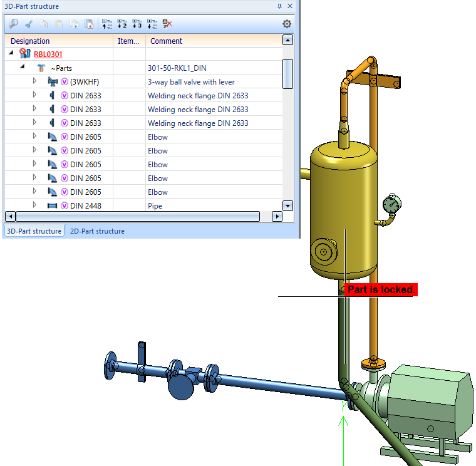Viewport: 476px width, 466px height.
Task: Click the first Elbow DIN 2605 icon
Action: (x=53, y=137)
